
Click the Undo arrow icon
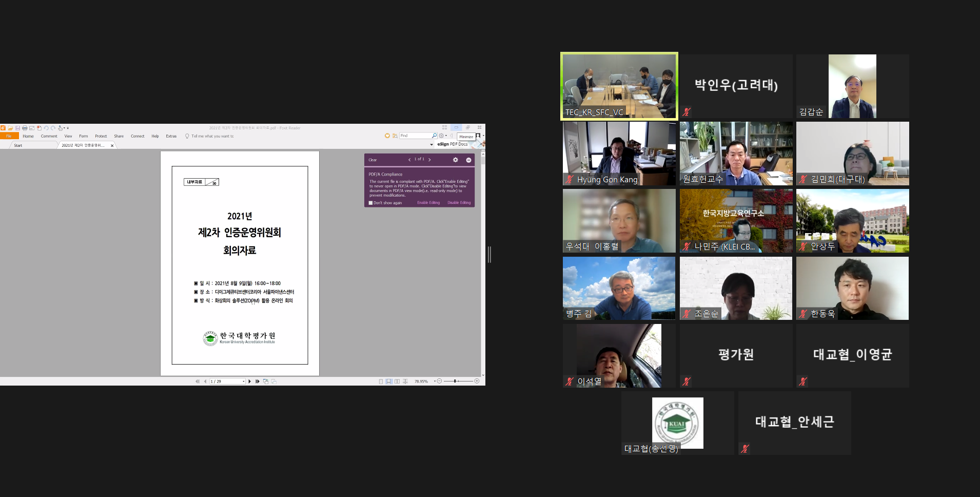46,128
